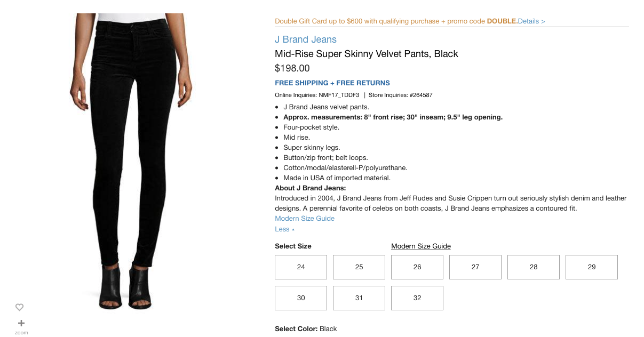
Task: Enlarge the product photo with the zoom icon
Action: pyautogui.click(x=21, y=323)
